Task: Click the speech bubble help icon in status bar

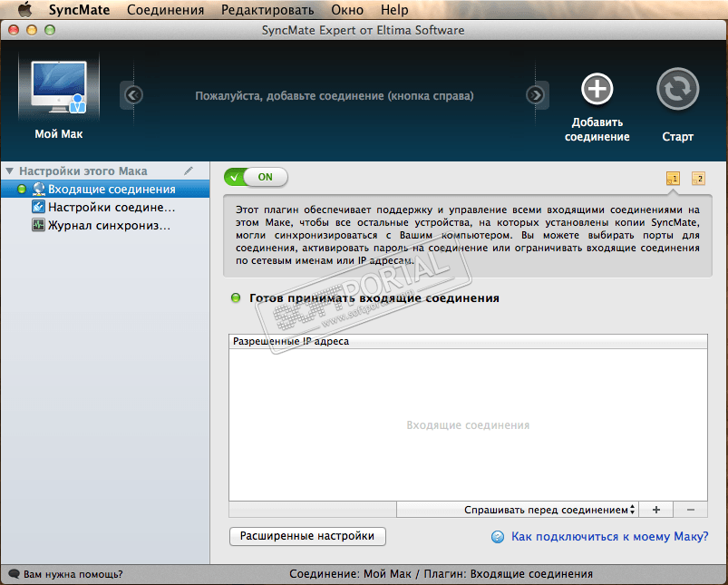Action: 14,574
